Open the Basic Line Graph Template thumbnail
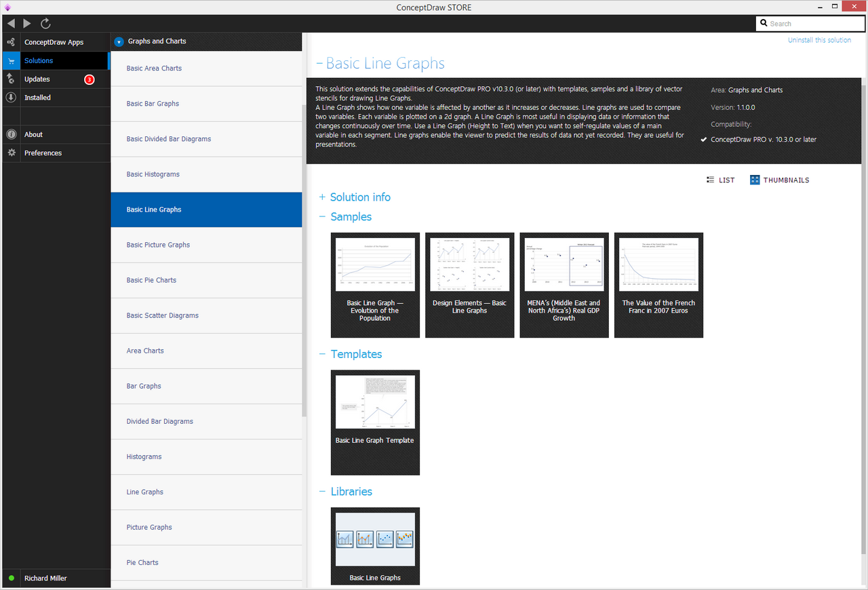The height and width of the screenshot is (590, 868). [375, 422]
